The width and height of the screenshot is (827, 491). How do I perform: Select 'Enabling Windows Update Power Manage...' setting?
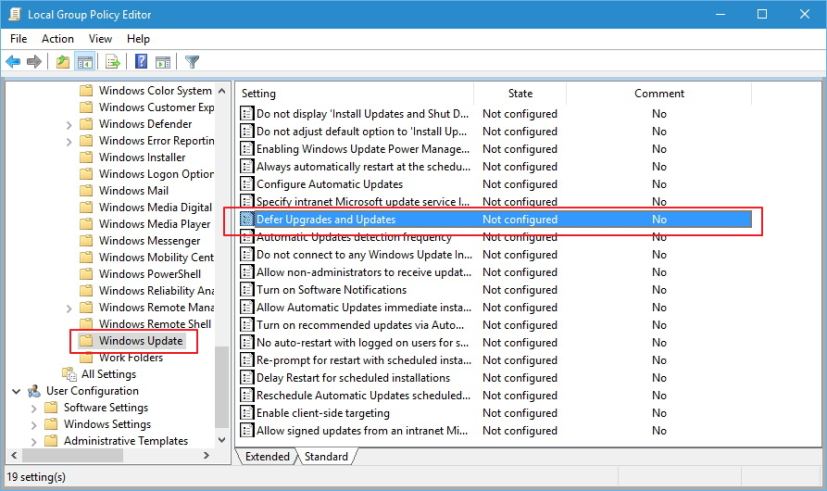(363, 149)
